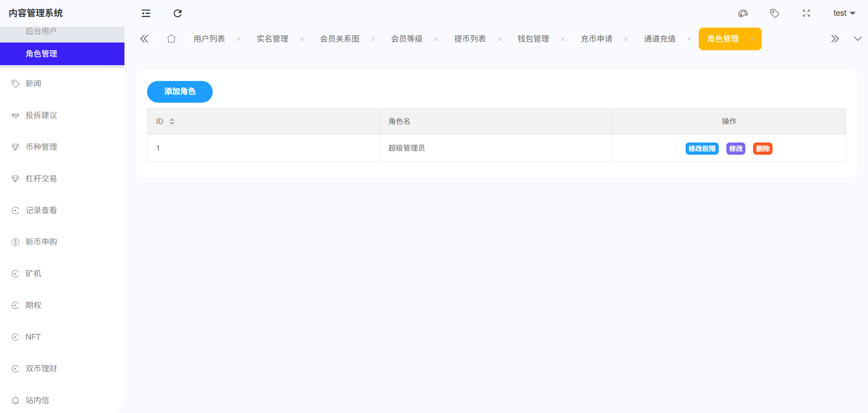Open the test user dropdown
Viewport: 868px width, 413px height.
[x=844, y=14]
